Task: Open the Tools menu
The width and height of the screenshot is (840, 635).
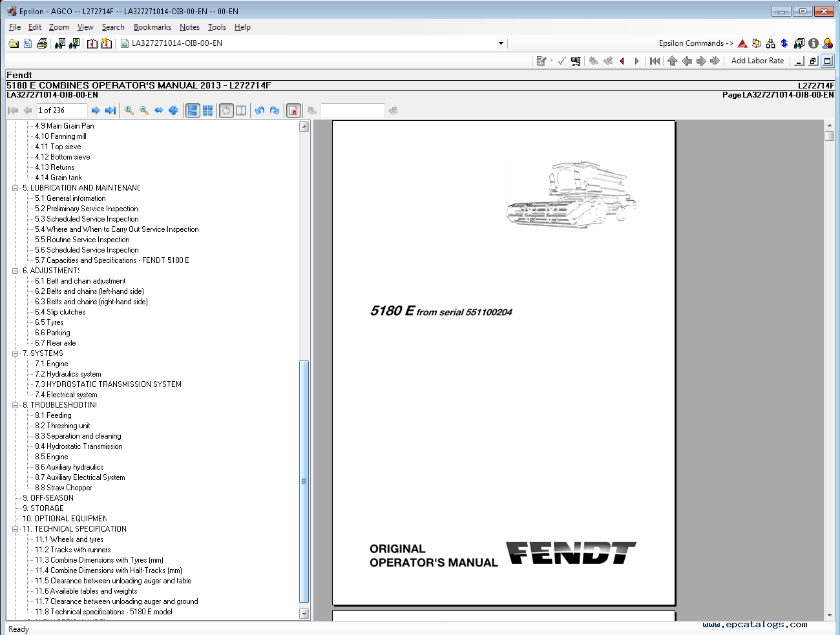Action: point(216,27)
